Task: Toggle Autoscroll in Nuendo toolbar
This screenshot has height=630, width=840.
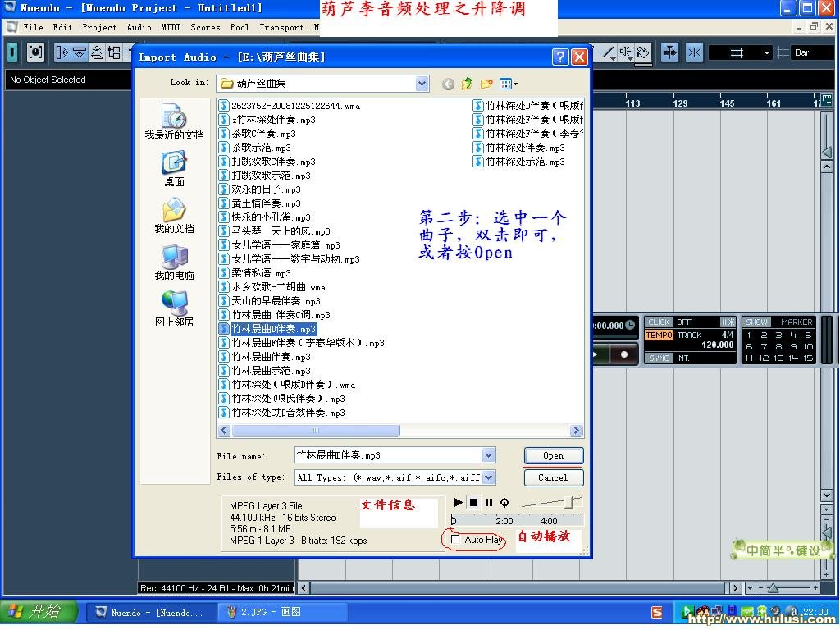Action: click(669, 52)
